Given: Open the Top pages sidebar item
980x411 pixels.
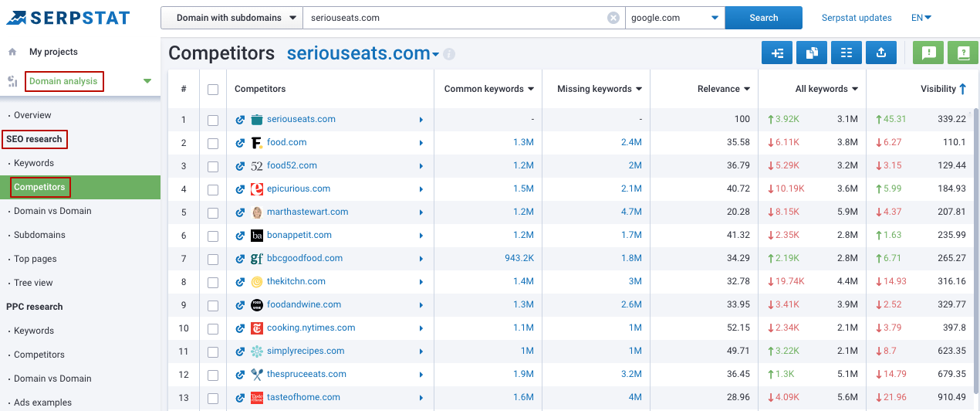Looking at the screenshot, I should tap(35, 259).
